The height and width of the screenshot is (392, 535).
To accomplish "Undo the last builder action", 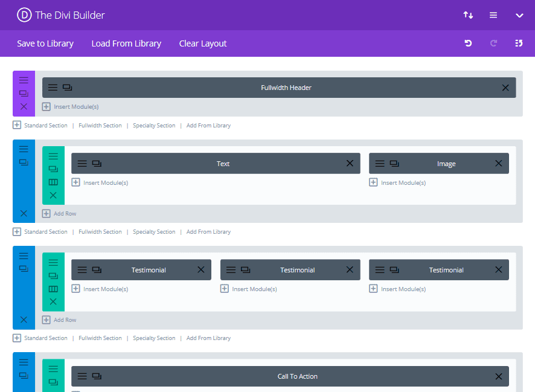I will (468, 43).
